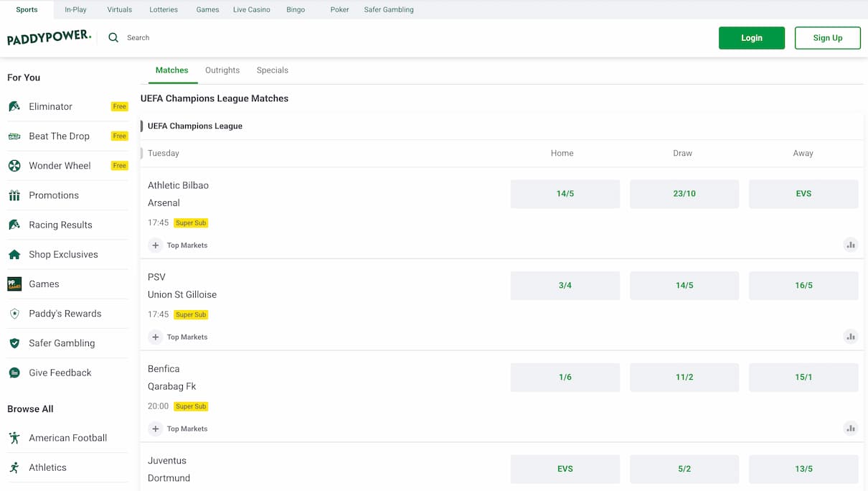Click the search magnifier icon

pos(113,37)
